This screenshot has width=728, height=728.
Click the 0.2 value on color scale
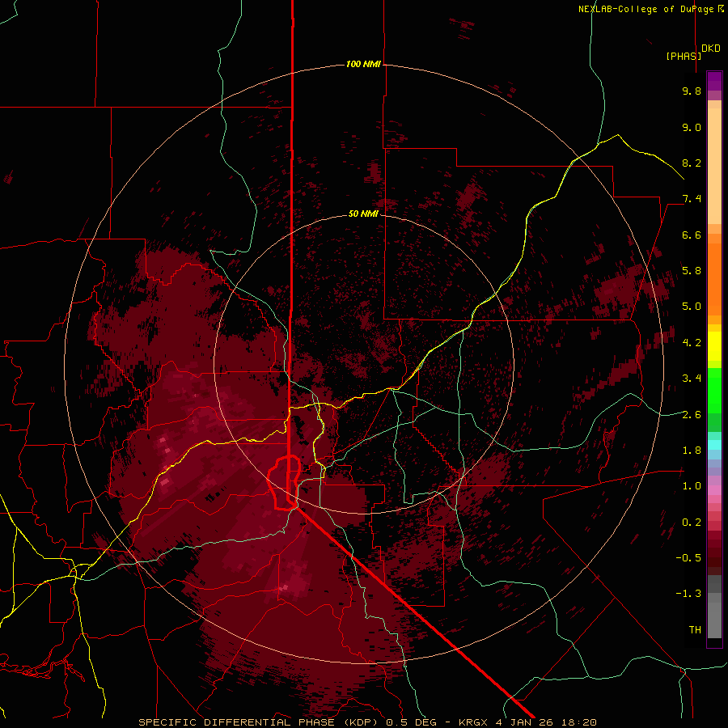click(x=692, y=523)
